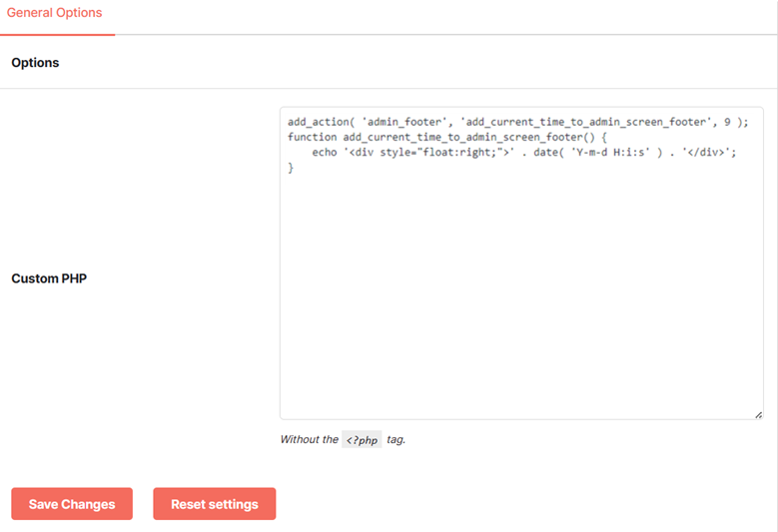The height and width of the screenshot is (532, 778).
Task: Click the function add_current_time_to_admin_screen_footer line
Action: (447, 138)
